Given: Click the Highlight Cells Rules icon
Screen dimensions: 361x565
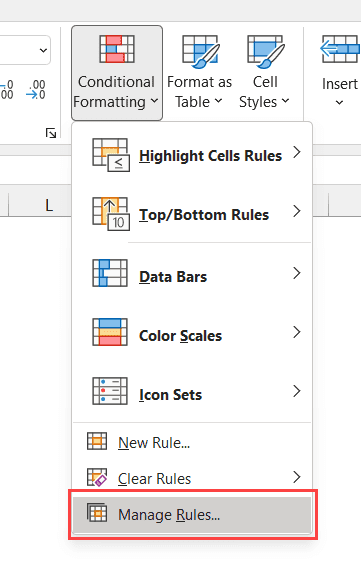Looking at the screenshot, I should tap(111, 155).
